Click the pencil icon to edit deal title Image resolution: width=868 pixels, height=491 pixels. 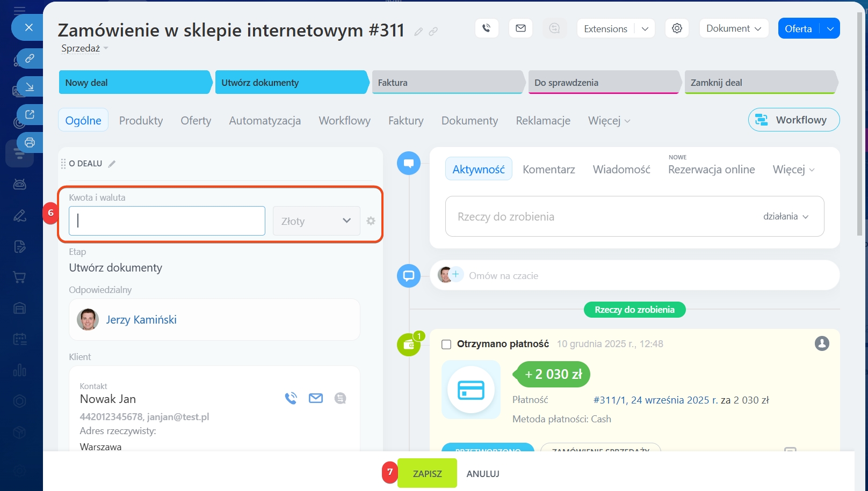[x=418, y=32]
